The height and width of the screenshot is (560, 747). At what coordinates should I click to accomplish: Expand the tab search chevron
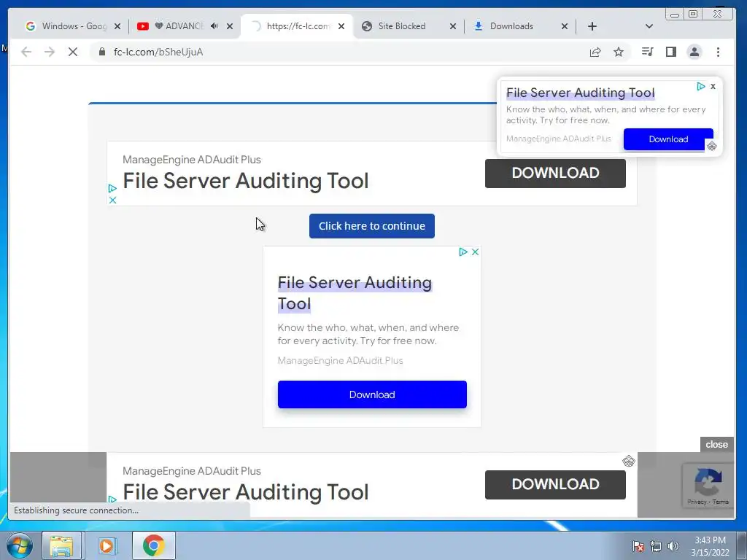click(x=649, y=26)
